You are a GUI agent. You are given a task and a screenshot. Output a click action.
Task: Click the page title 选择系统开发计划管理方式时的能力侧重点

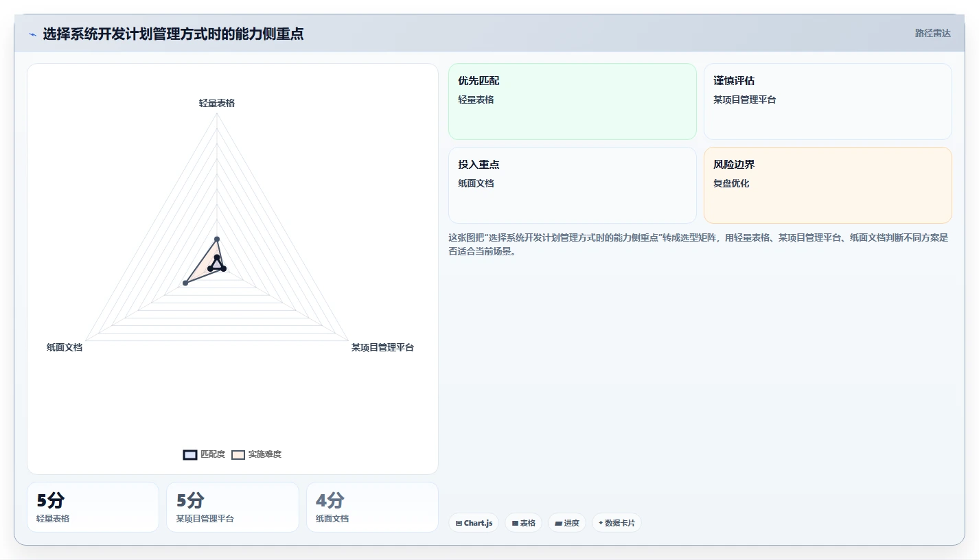click(173, 34)
